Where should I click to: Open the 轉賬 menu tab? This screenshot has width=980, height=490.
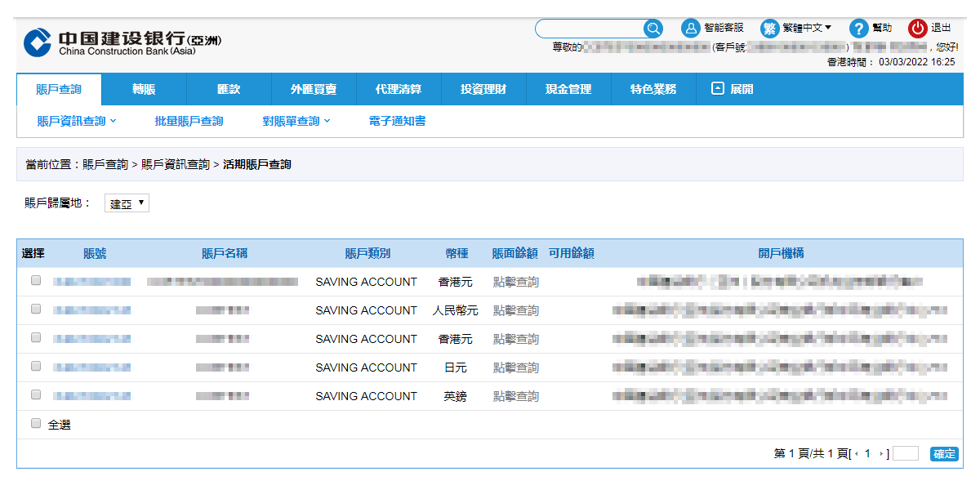pyautogui.click(x=144, y=89)
